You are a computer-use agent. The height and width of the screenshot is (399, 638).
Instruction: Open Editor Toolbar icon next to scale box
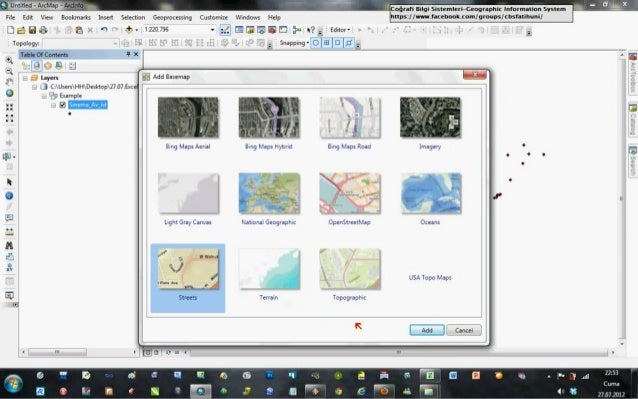225,30
